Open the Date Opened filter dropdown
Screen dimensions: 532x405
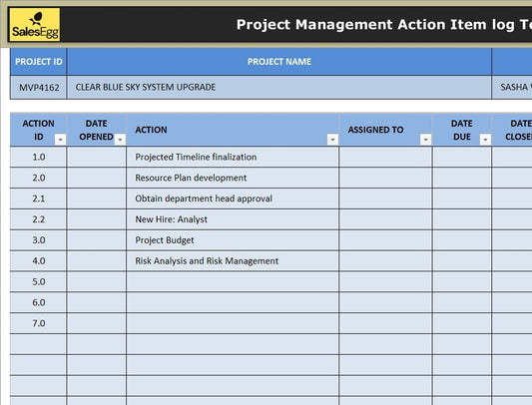[x=120, y=140]
